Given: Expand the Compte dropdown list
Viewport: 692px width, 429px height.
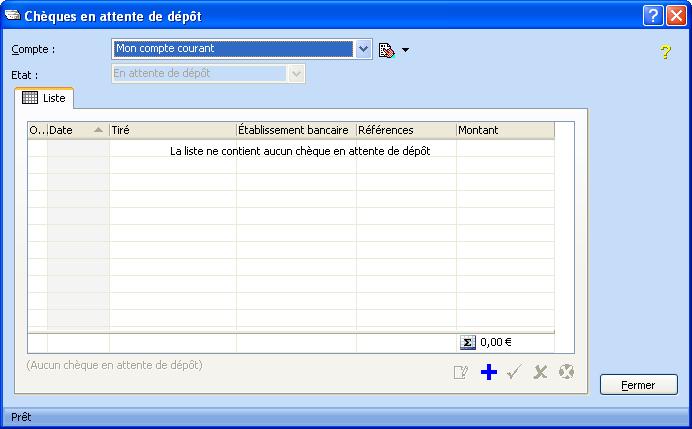Looking at the screenshot, I should 363,49.
